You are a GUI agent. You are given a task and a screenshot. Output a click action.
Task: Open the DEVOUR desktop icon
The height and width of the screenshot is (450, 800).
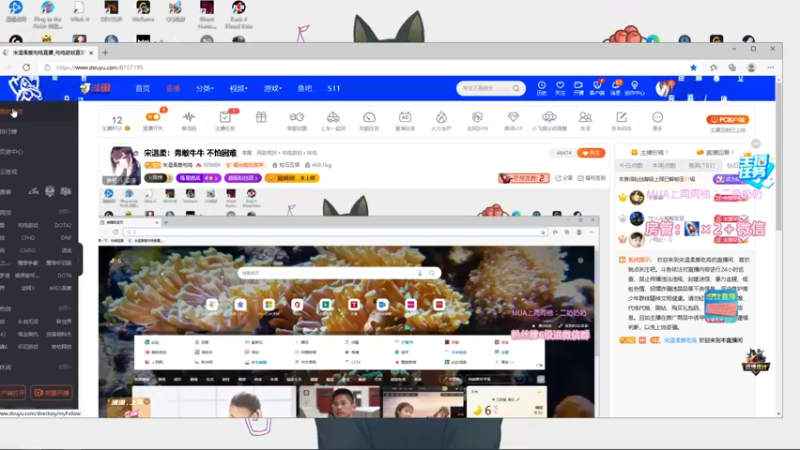[x=111, y=12]
